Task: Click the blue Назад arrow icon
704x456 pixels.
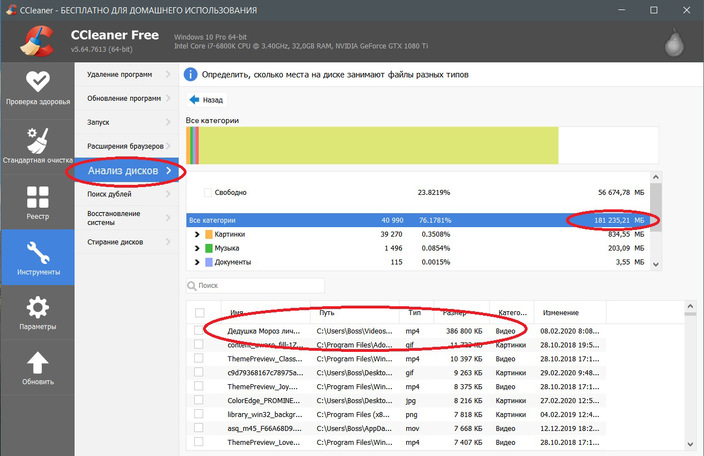Action: [196, 100]
